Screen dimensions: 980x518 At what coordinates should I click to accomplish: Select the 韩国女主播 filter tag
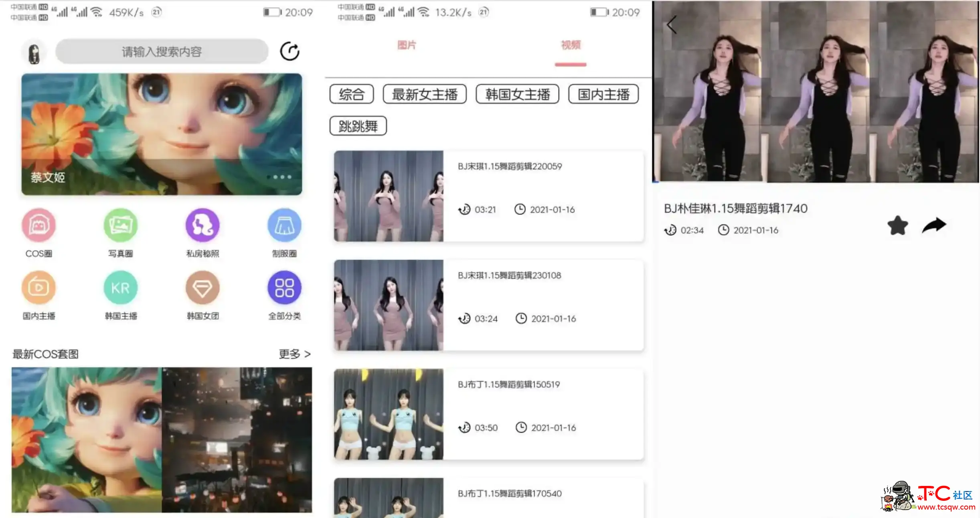pyautogui.click(x=517, y=94)
